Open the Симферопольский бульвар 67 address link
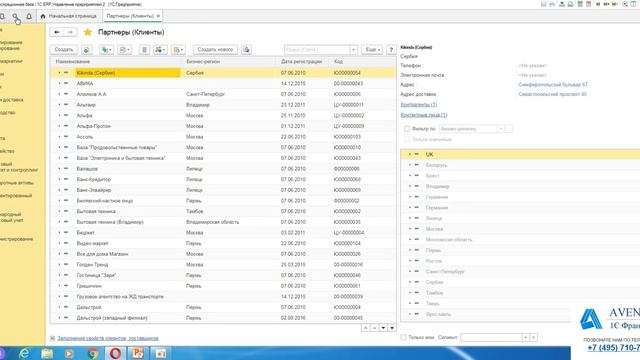This screenshot has width=640, height=360. coord(553,84)
